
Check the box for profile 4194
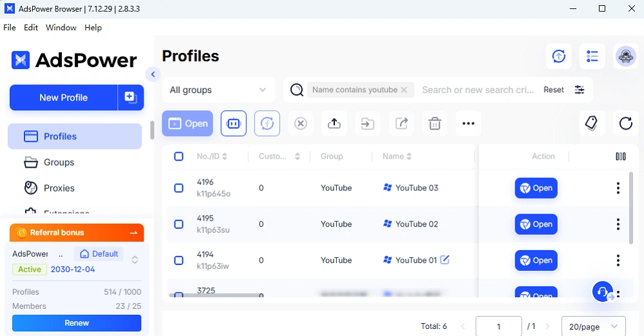click(x=178, y=261)
